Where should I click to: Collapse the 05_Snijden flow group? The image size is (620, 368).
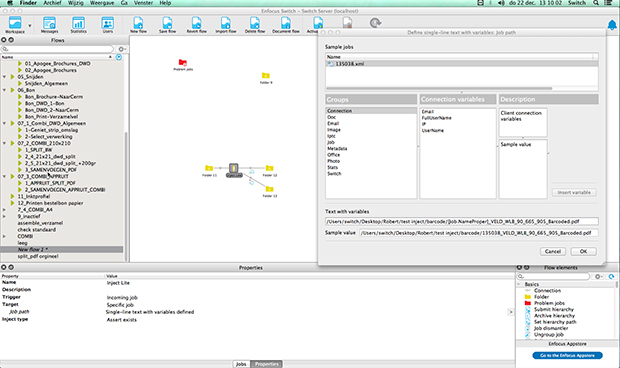pos(4,77)
